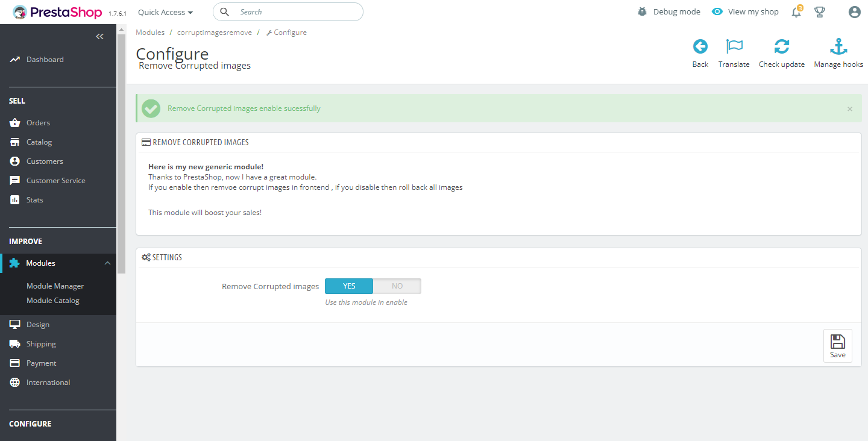This screenshot has height=441, width=868.
Task: Open Translate flag icon
Action: point(734,46)
